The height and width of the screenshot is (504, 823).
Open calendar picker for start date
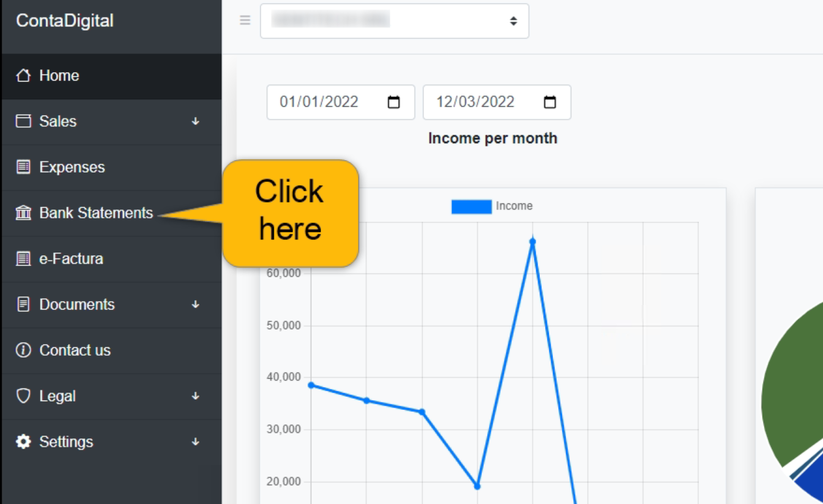coord(393,102)
